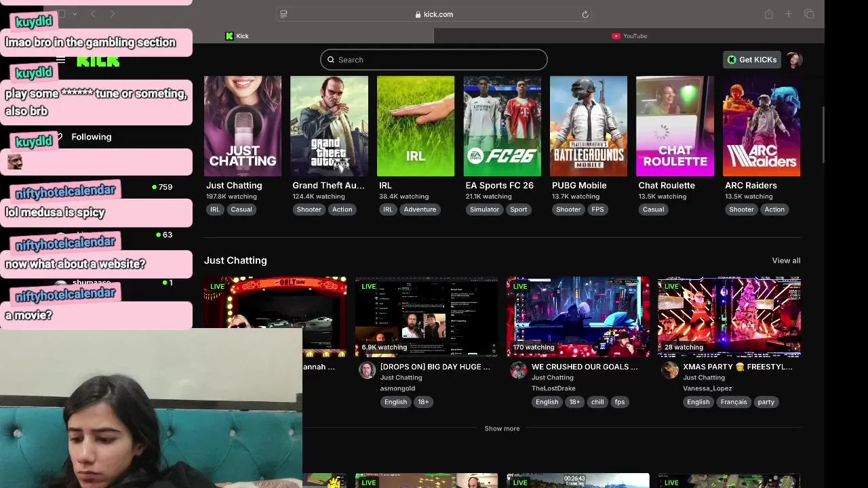Open the IRL category cover
This screenshot has height=488, width=868.
pos(416,126)
